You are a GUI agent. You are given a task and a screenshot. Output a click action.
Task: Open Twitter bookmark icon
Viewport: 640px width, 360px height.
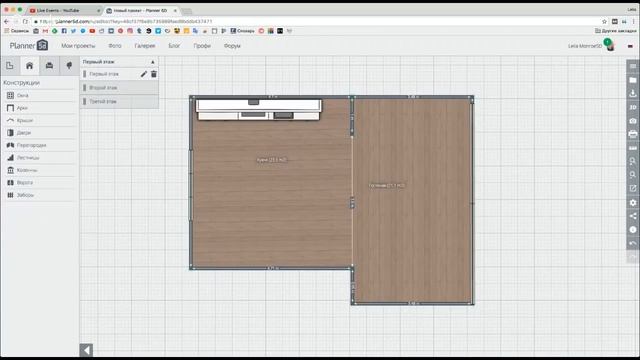click(73, 31)
